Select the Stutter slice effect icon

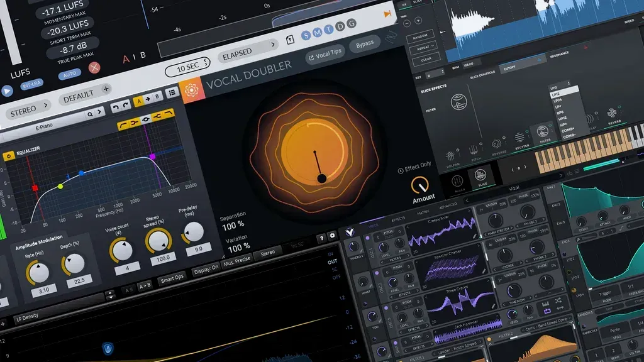tap(519, 137)
